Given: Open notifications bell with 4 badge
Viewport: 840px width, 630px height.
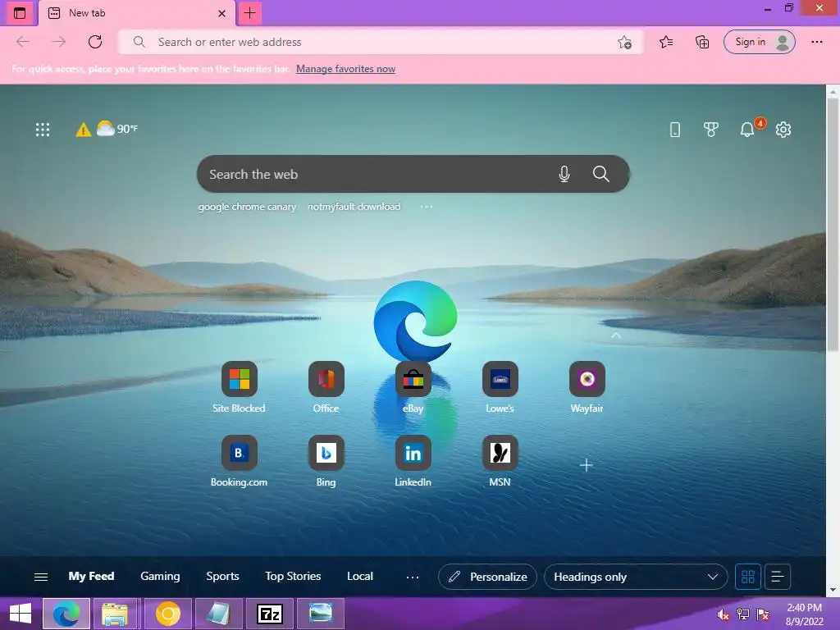Looking at the screenshot, I should click(x=748, y=129).
